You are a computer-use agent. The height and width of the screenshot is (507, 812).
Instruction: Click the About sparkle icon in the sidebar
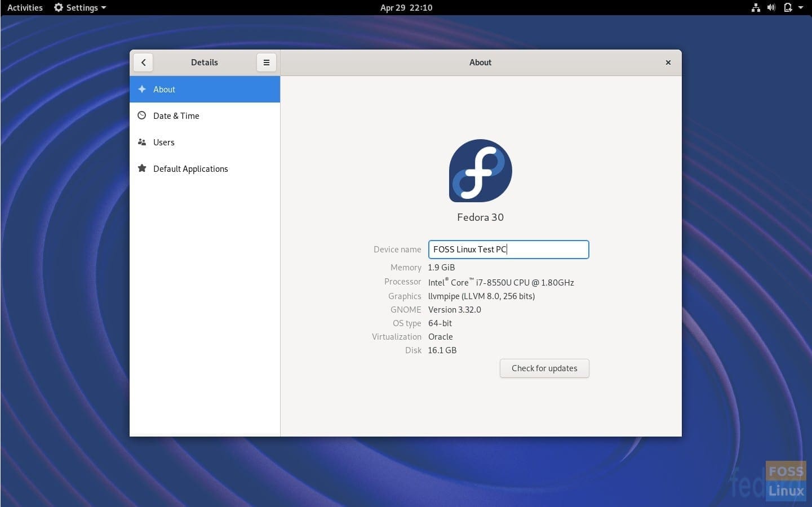(x=142, y=89)
